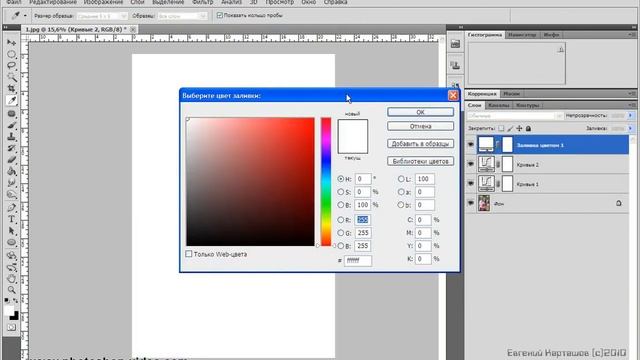This screenshot has width=640, height=360.
Task: Select the Move tool
Action: [x=11, y=42]
